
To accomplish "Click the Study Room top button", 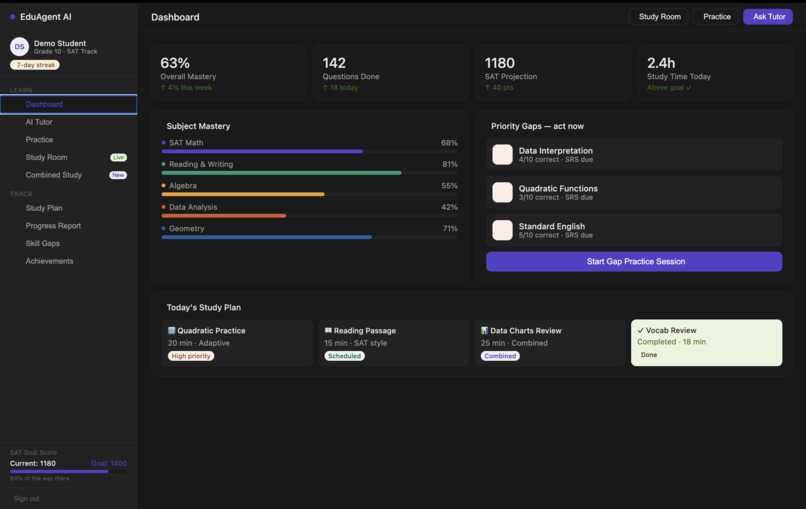I will click(659, 17).
